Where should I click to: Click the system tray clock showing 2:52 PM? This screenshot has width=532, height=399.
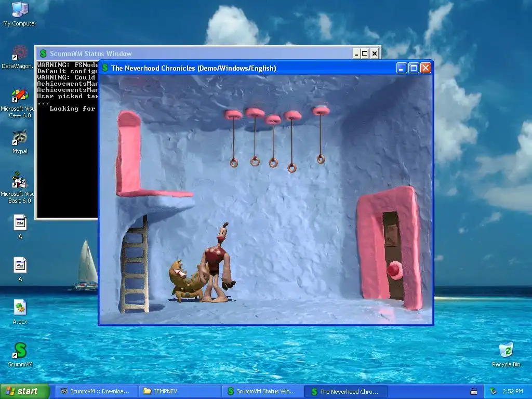[x=513, y=391]
